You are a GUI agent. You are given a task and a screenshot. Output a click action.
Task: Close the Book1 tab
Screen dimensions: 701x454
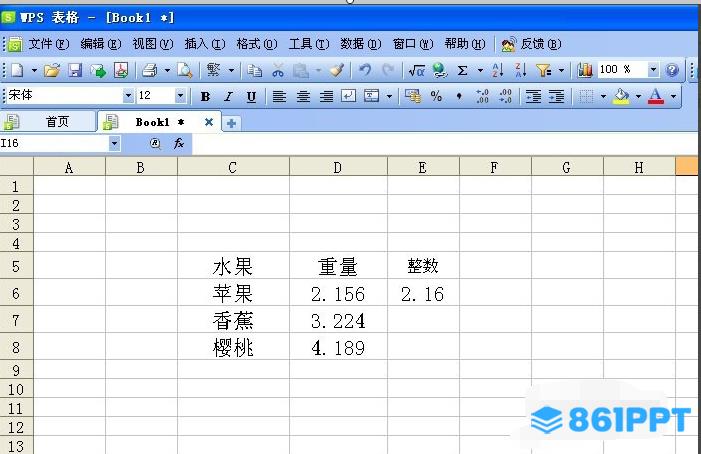click(x=208, y=122)
